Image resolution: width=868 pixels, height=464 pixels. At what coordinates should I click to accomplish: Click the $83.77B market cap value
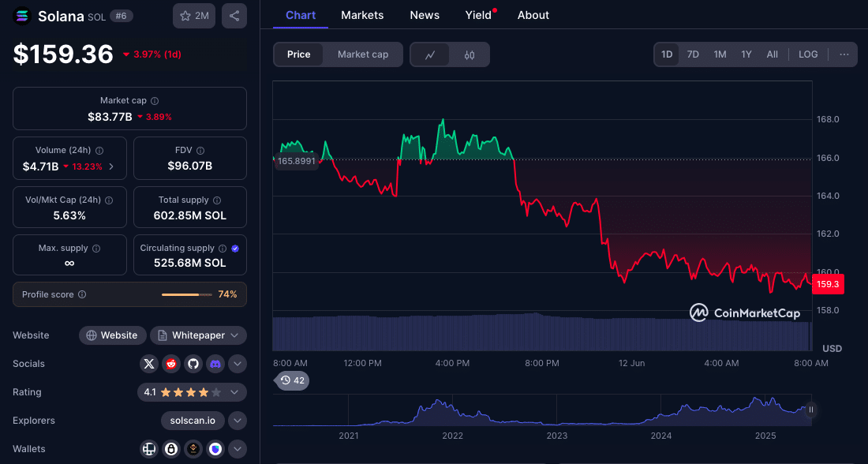pos(110,117)
